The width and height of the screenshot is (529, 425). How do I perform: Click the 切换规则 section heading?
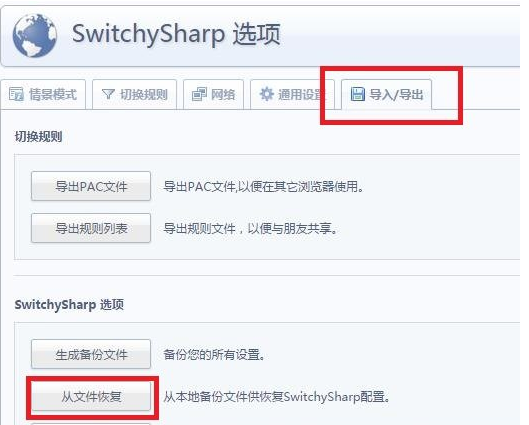38,137
